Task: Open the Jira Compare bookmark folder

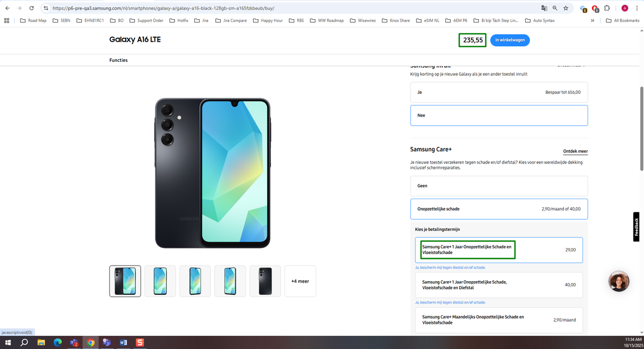Action: [231, 21]
